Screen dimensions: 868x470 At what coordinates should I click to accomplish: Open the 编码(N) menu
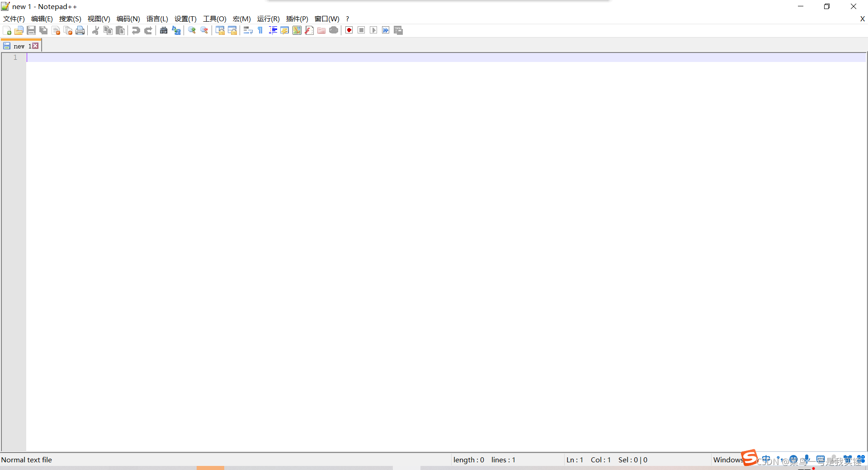click(128, 19)
